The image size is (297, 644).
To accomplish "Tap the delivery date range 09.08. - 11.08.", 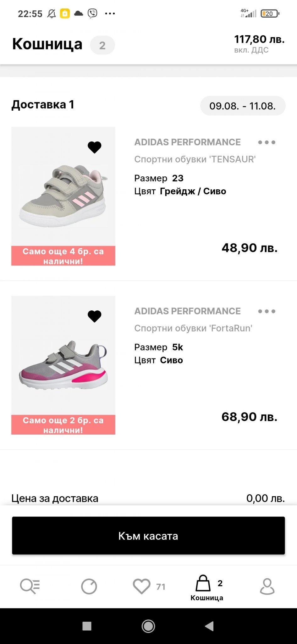I will point(243,106).
